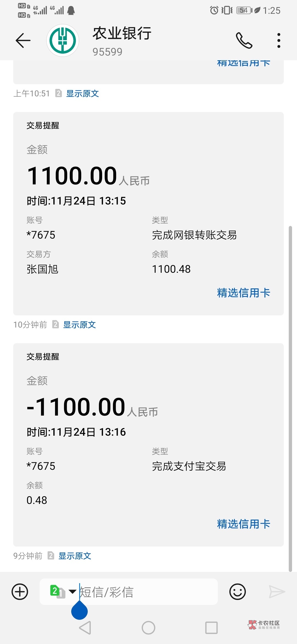Image resolution: width=297 pixels, height=644 pixels.
Task: Tap the back arrow icon
Action: pos(23,40)
